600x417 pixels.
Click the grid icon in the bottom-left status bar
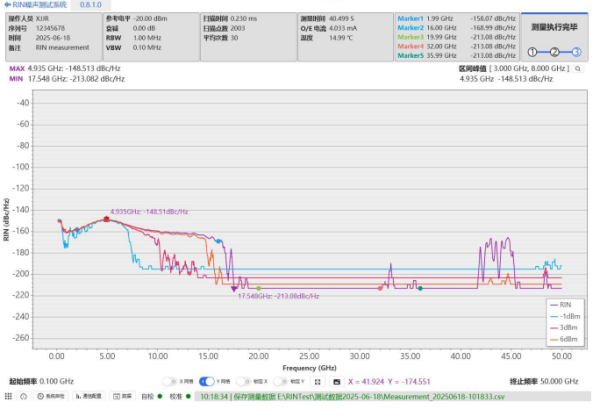click(x=9, y=396)
